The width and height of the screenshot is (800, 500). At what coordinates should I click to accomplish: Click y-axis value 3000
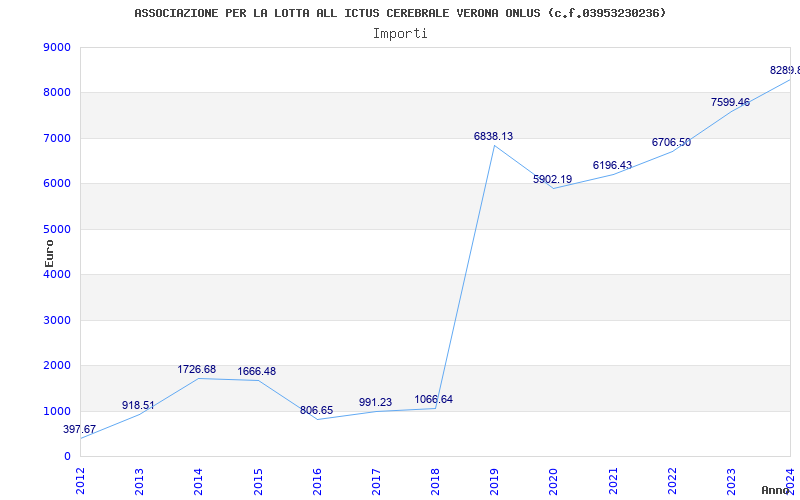pyautogui.click(x=57, y=320)
